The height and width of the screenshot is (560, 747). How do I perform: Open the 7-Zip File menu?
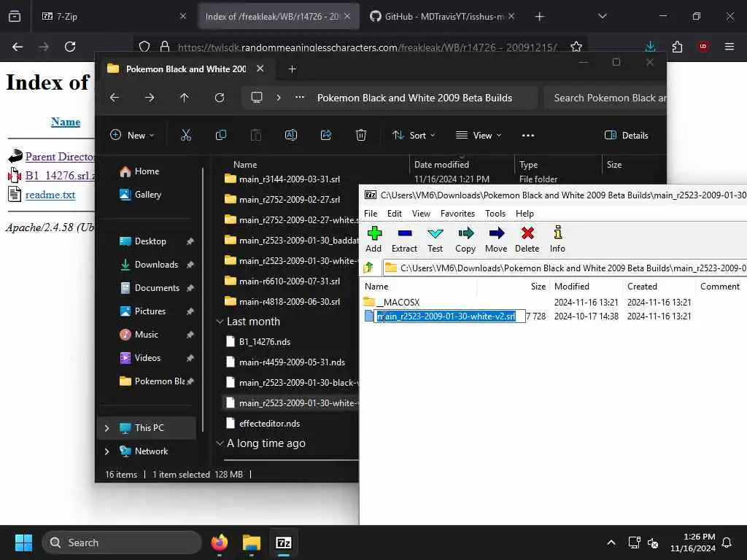[370, 214]
